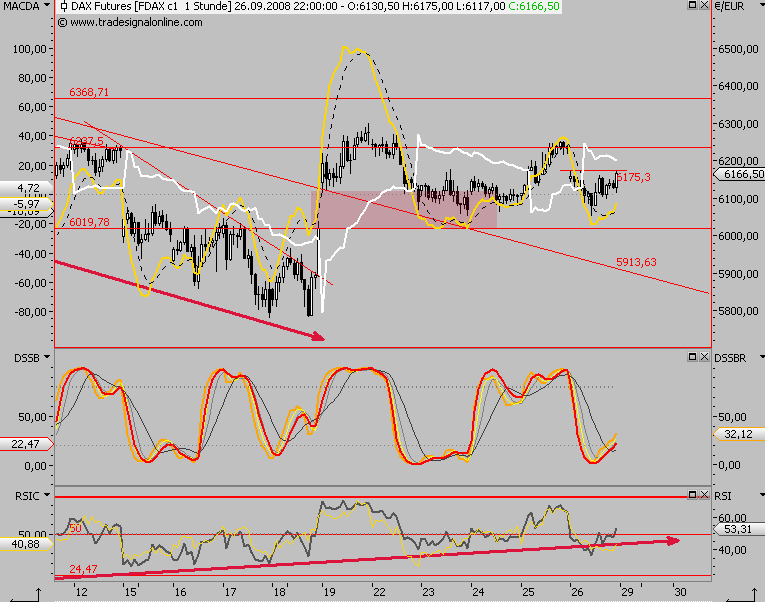Click the 6400,00 price axis label
The width and height of the screenshot is (765, 602).
pyautogui.click(x=739, y=86)
